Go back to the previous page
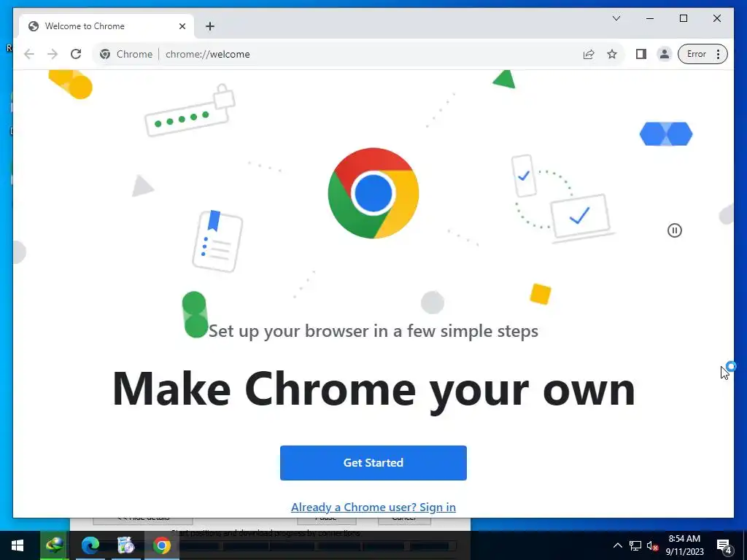Screen dimensions: 747x560 click(x=29, y=54)
